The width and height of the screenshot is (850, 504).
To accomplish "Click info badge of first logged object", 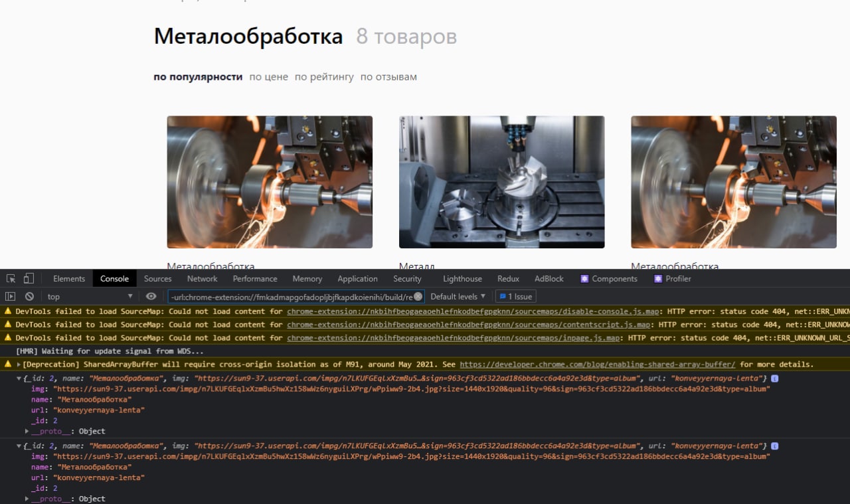I will [x=774, y=378].
